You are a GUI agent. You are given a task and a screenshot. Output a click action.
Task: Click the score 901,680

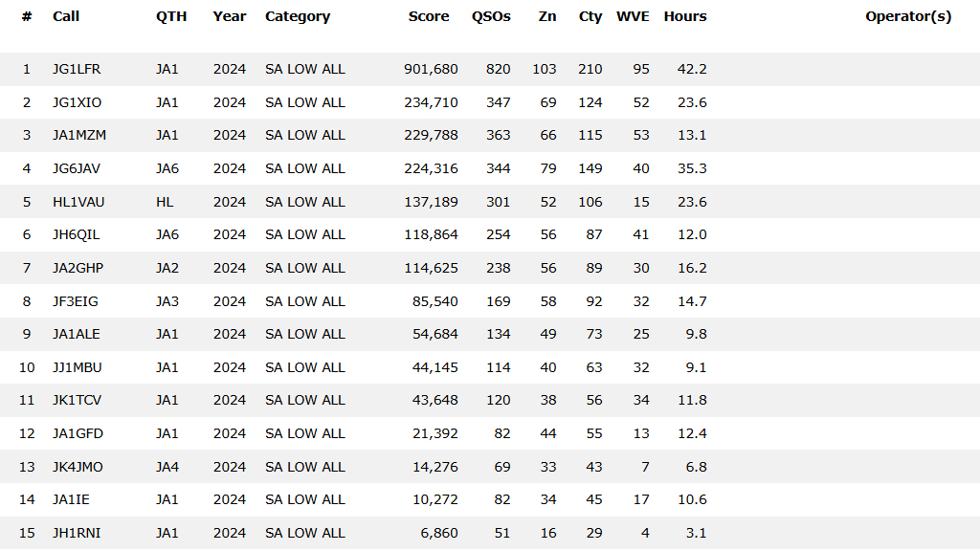coord(431,69)
